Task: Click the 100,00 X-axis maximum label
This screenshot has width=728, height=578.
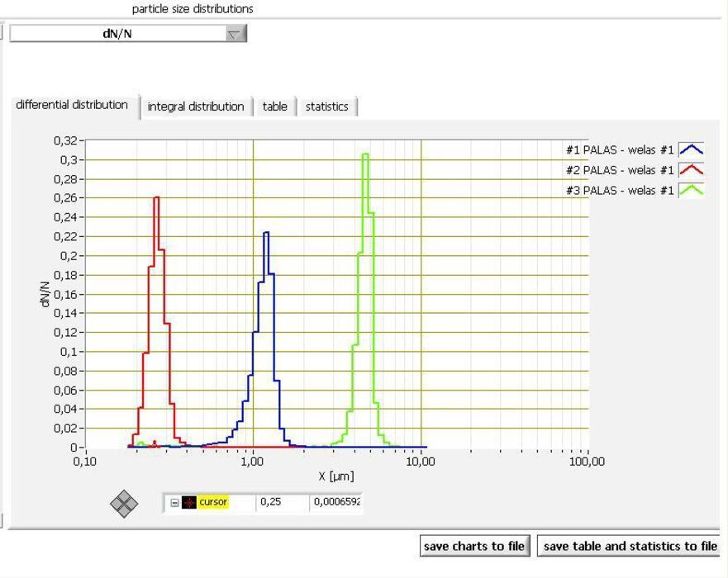Action: 588,462
